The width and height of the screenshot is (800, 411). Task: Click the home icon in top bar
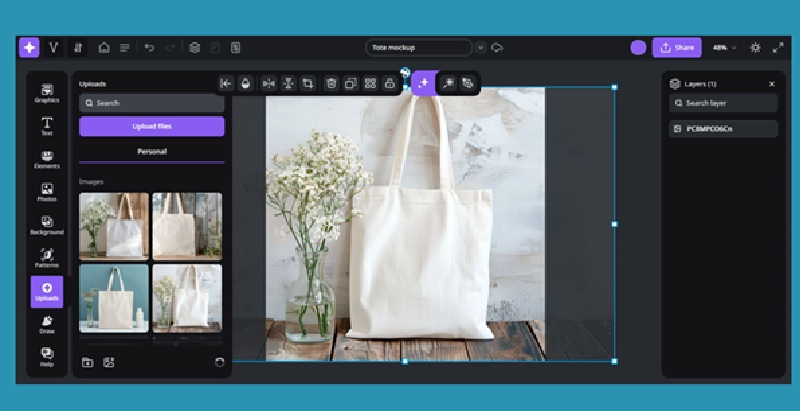click(x=104, y=47)
